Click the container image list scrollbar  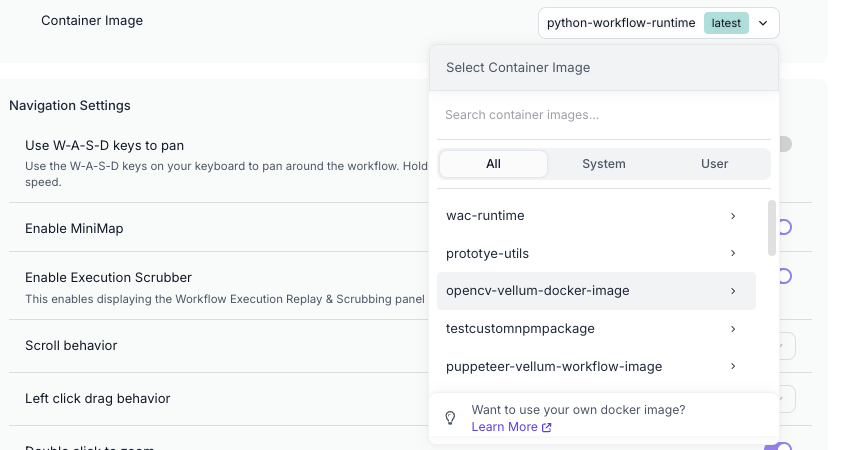tap(771, 227)
